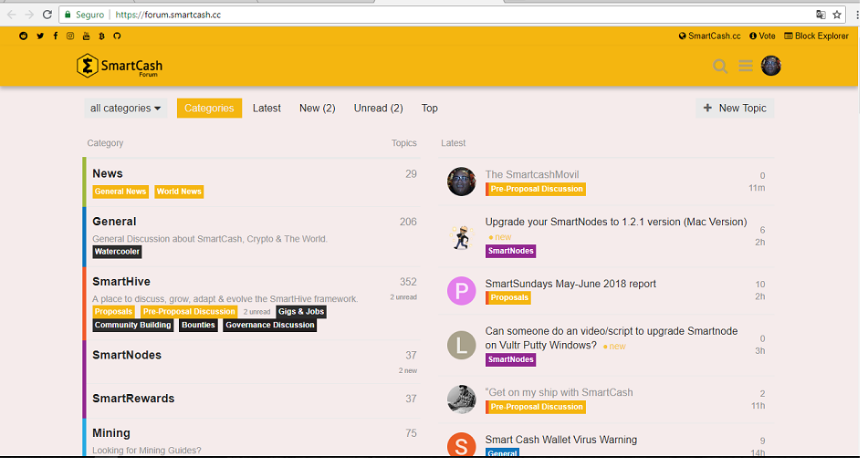This screenshot has width=868, height=467.
Task: Open the Vultr Putty Windows upgrade topic
Action: [x=612, y=338]
